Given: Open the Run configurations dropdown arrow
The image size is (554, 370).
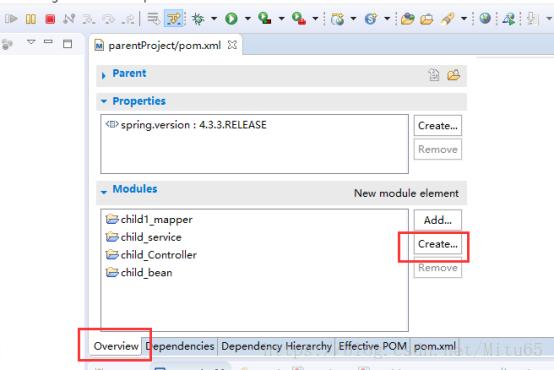Looking at the screenshot, I should (x=247, y=18).
